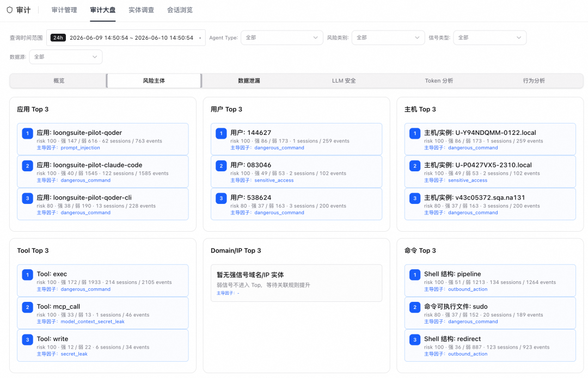Click model_context_secret_leak factor link
Screen dimensions: 588x378
93,322
